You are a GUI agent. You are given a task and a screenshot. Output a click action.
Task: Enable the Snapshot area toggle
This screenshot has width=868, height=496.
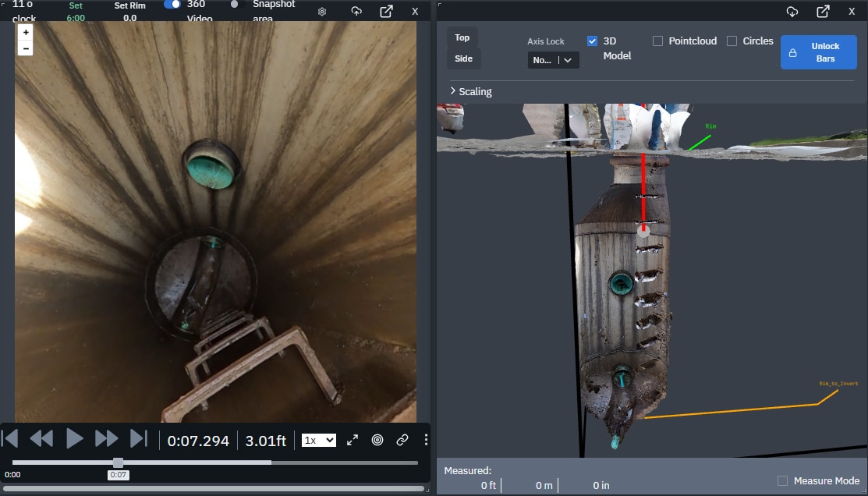tap(235, 5)
